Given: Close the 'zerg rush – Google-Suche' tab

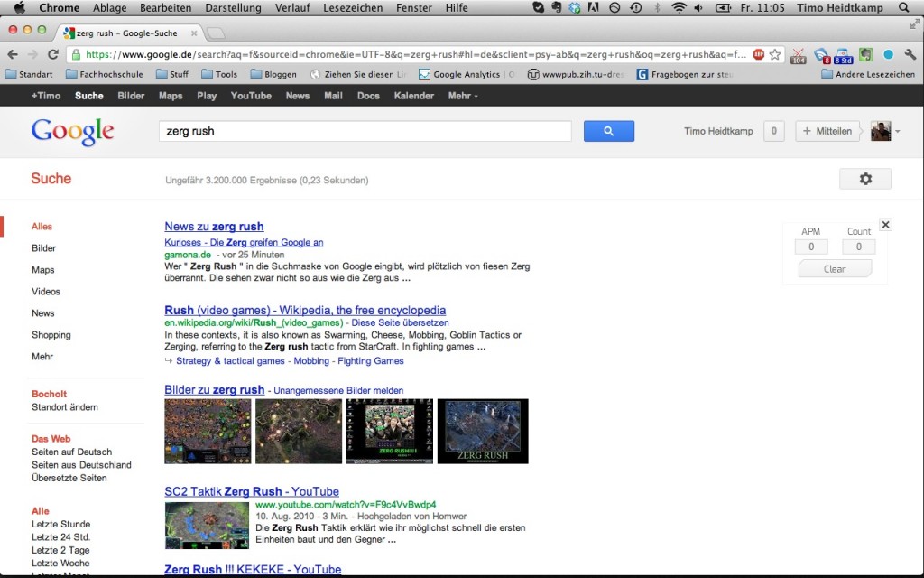Looking at the screenshot, I should [194, 33].
